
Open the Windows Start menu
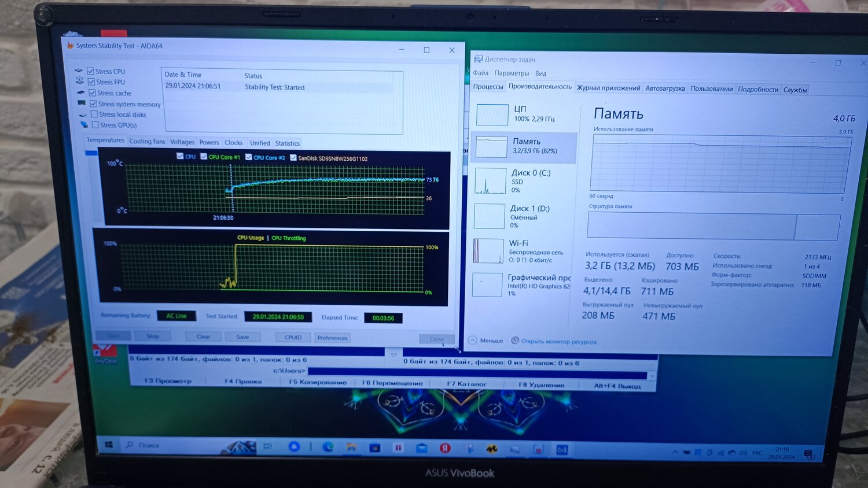pos(109,445)
